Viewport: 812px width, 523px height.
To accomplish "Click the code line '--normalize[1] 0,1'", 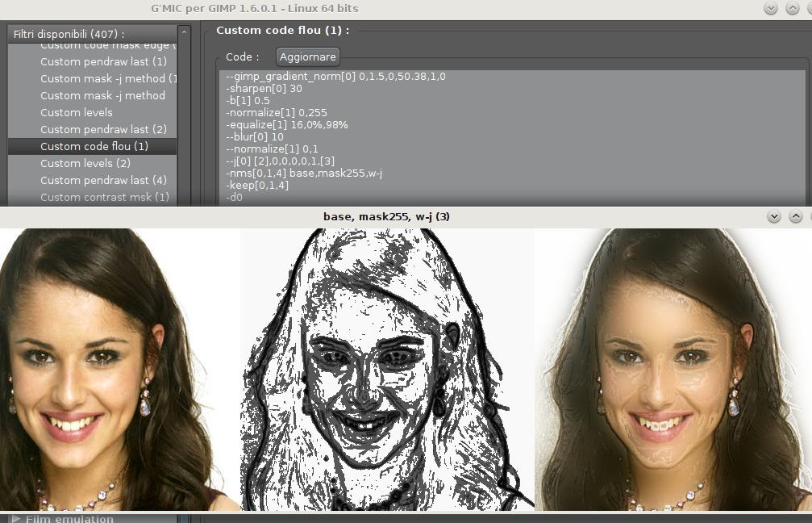I will 273,149.
